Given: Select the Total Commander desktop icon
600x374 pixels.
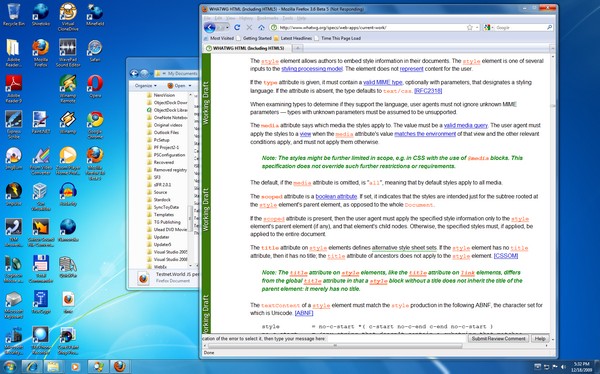Looking at the screenshot, I should click(x=41, y=269).
